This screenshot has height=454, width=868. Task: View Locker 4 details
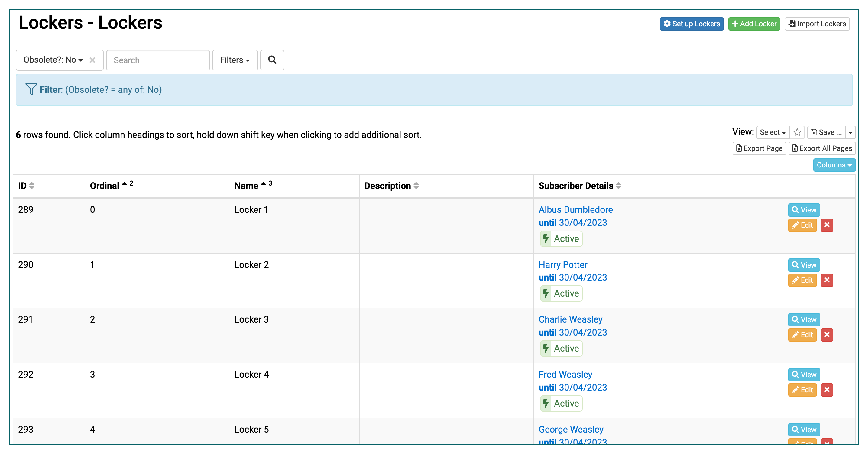804,375
